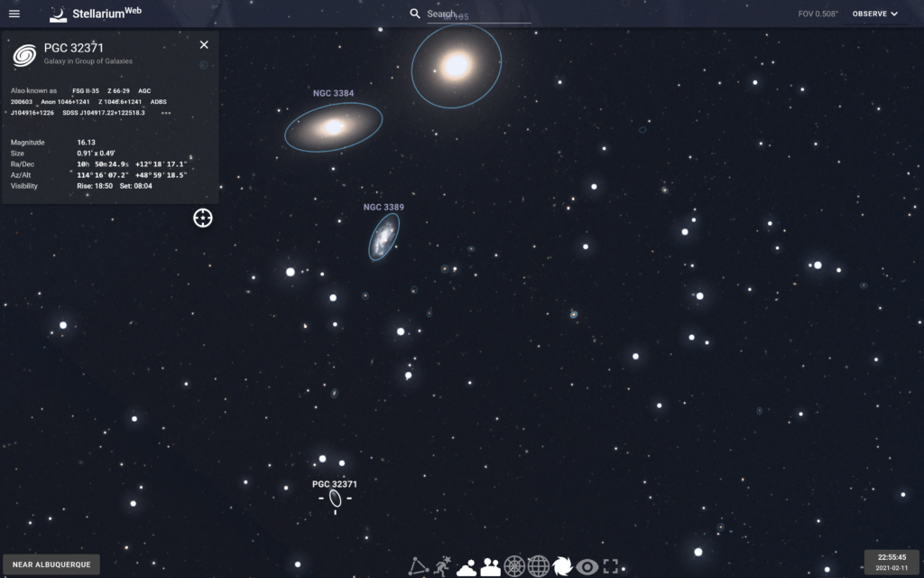Screen dimensions: 924x578
Task: Click the FSG II-35 alternate name
Action: point(86,91)
